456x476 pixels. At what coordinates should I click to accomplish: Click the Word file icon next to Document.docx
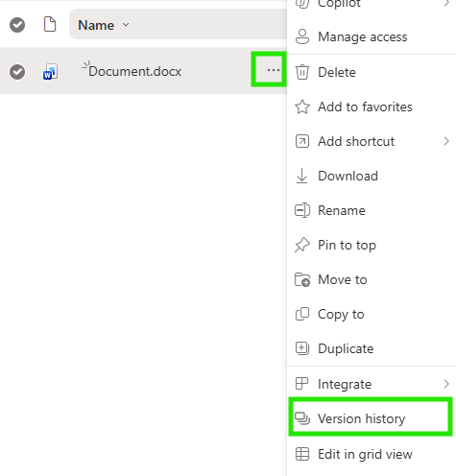tap(50, 71)
